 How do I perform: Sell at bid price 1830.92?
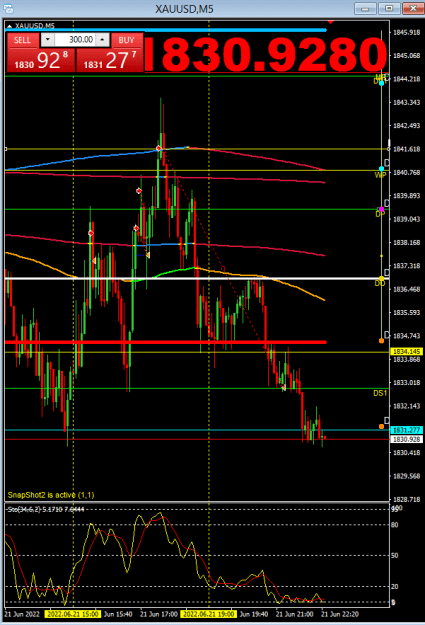41,60
